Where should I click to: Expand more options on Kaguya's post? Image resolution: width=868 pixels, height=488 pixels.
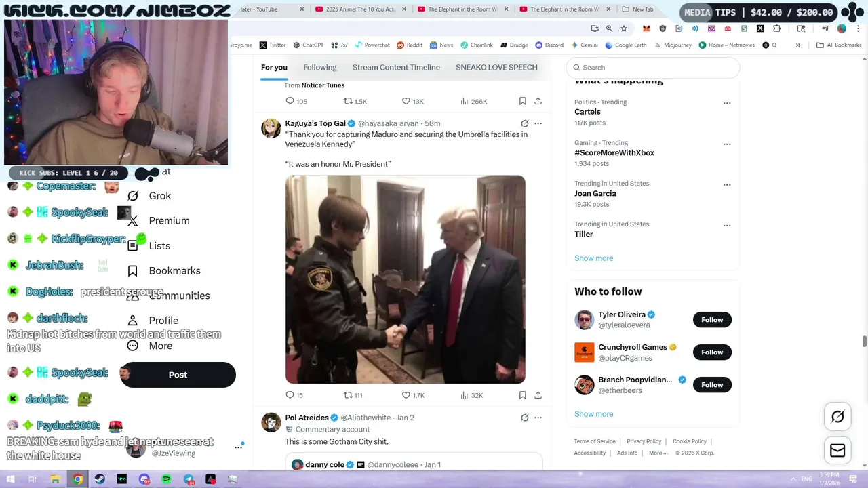click(x=538, y=123)
